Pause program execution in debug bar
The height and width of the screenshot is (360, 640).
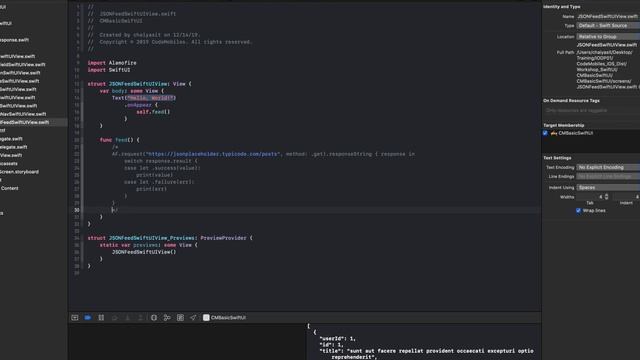click(101, 318)
